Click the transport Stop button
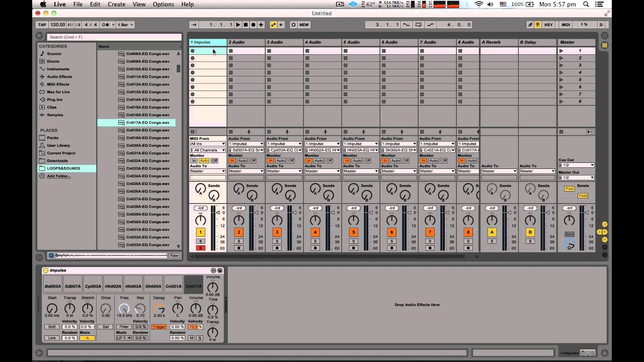This screenshot has width=644, height=362. click(246, 25)
